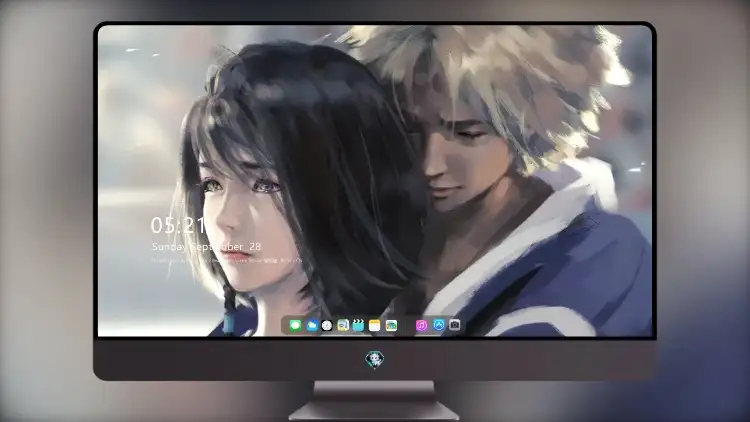This screenshot has width=750, height=422.
Task: Open the photo gallery app in dock
Action: pos(391,326)
